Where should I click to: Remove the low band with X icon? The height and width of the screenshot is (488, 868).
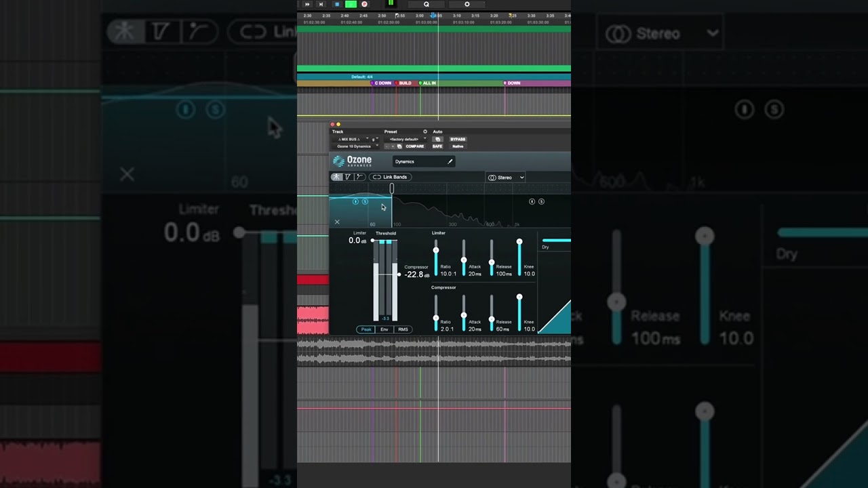pyautogui.click(x=337, y=222)
